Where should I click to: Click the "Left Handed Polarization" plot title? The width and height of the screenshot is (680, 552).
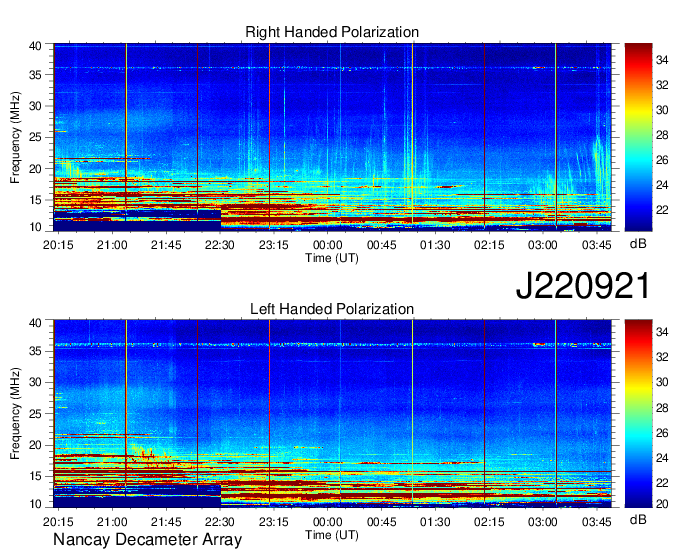332,309
